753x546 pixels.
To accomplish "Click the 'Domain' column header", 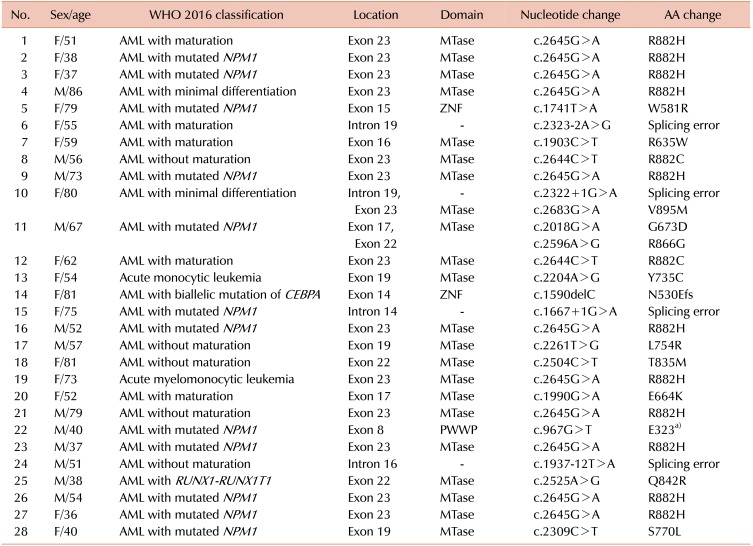I will (463, 16).
